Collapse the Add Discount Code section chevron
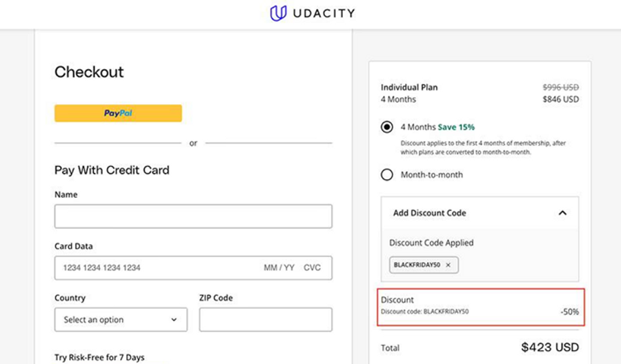 click(562, 213)
